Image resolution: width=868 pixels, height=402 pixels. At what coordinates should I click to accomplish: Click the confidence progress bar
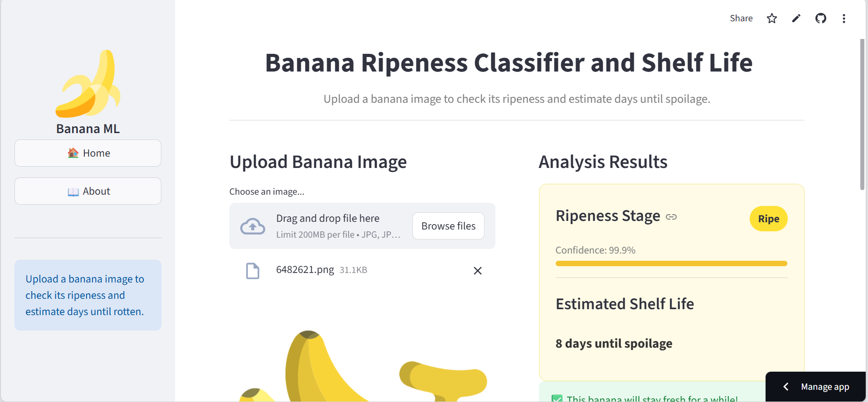click(x=671, y=263)
